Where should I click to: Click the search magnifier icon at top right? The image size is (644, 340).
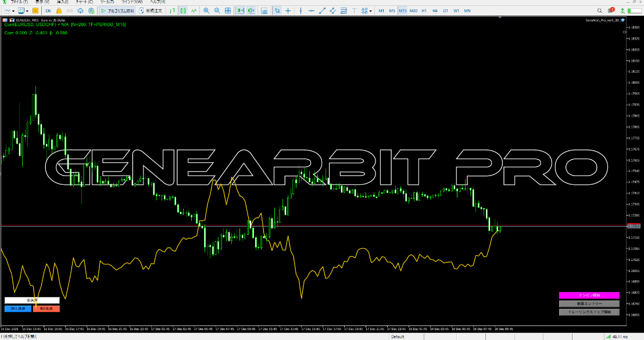(x=600, y=10)
